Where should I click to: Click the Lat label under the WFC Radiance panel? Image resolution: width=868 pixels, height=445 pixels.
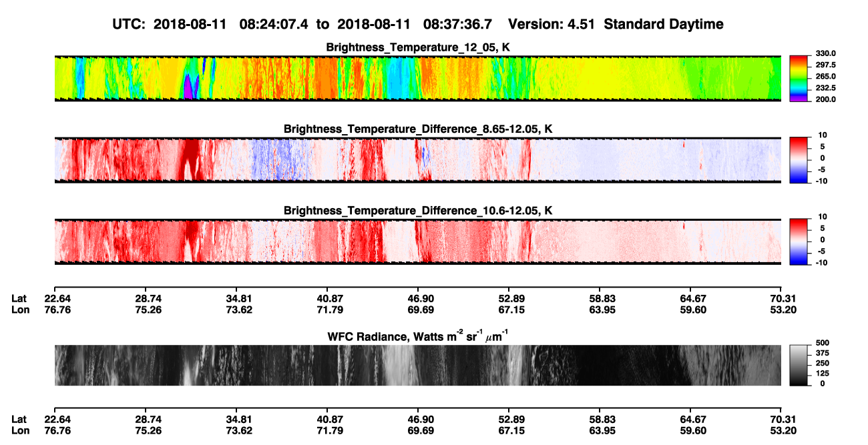click(x=19, y=420)
